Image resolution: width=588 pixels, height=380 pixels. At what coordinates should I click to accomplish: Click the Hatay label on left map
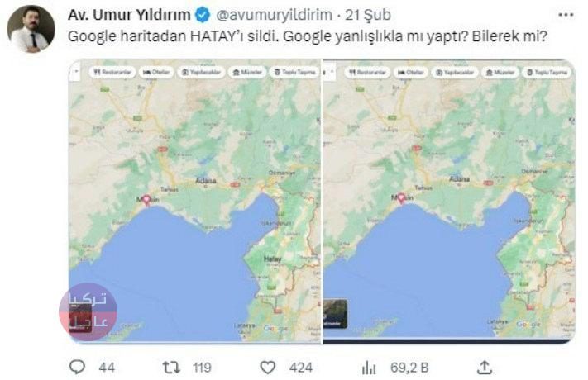pos(273,259)
